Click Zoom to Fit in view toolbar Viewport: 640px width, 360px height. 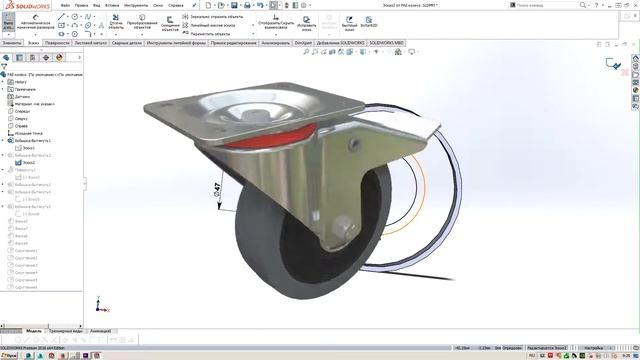306,52
